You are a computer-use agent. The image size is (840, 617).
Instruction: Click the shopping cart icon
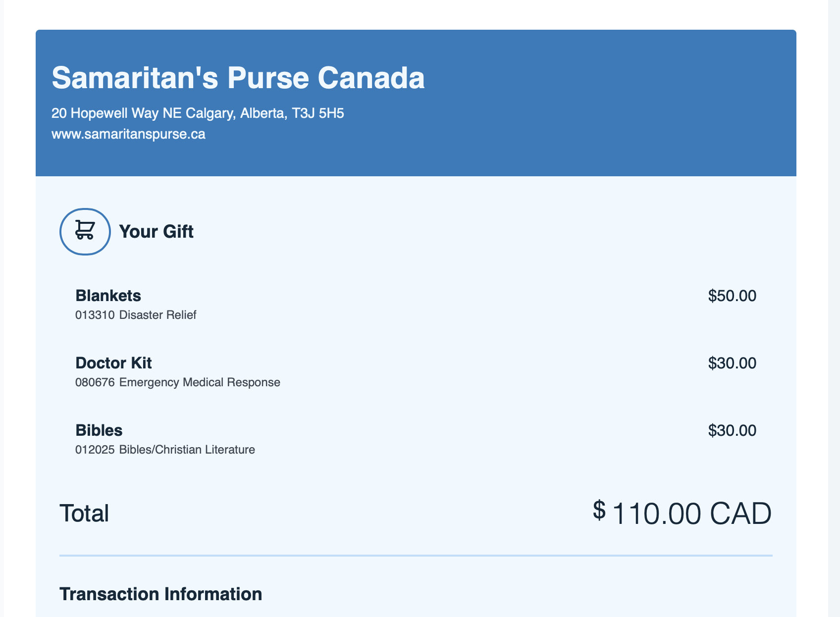click(85, 231)
